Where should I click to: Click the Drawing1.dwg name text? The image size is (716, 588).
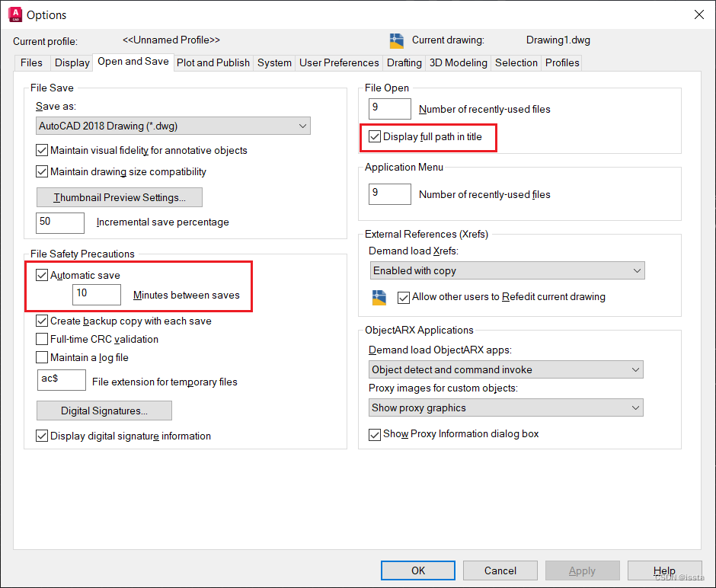(558, 40)
